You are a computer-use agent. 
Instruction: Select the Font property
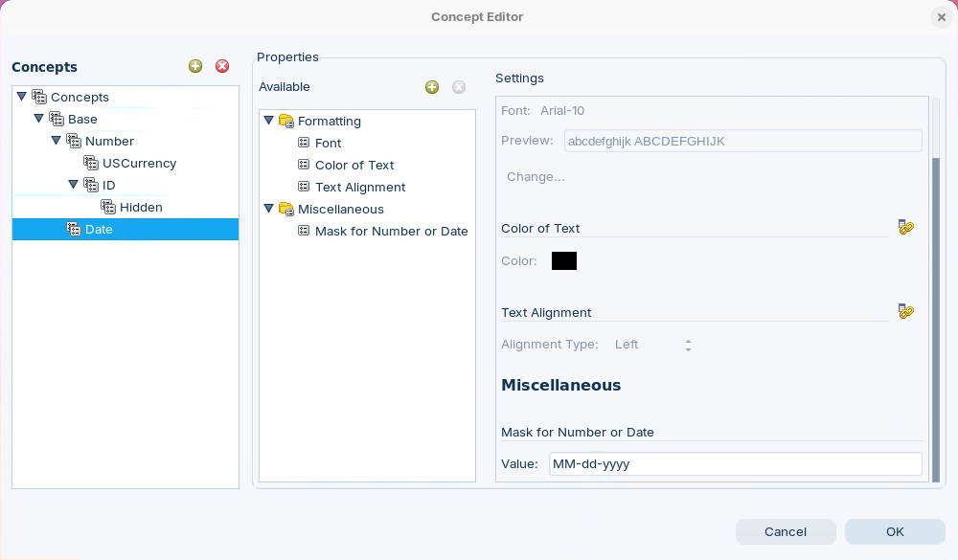(x=328, y=144)
